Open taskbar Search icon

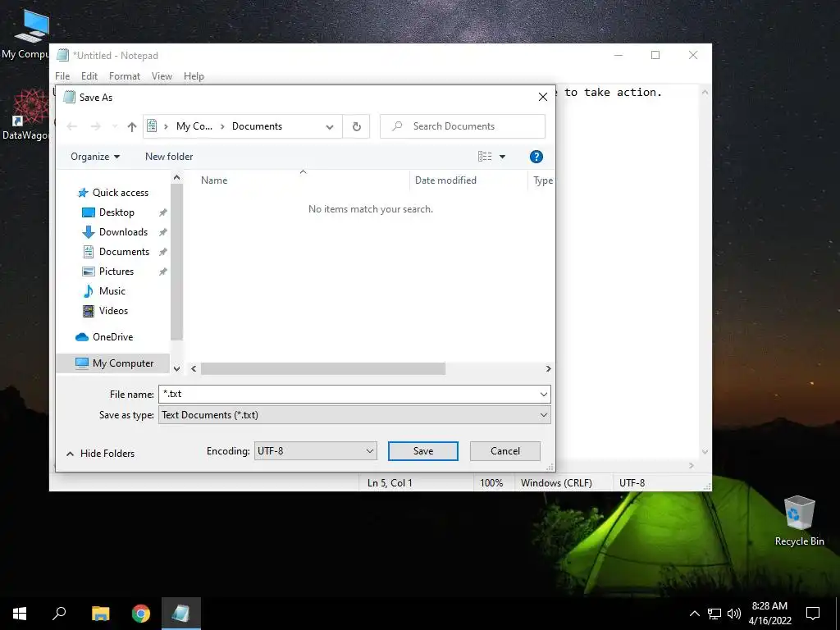[x=59, y=614]
